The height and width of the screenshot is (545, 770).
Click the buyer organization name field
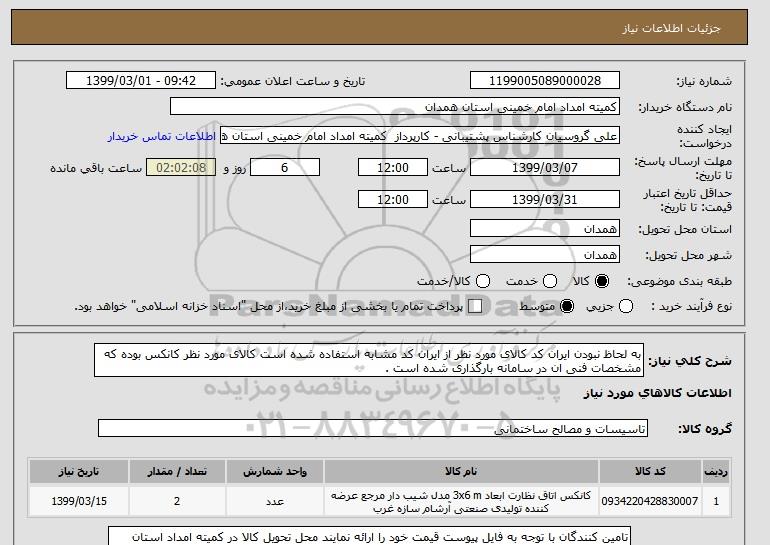[x=395, y=107]
